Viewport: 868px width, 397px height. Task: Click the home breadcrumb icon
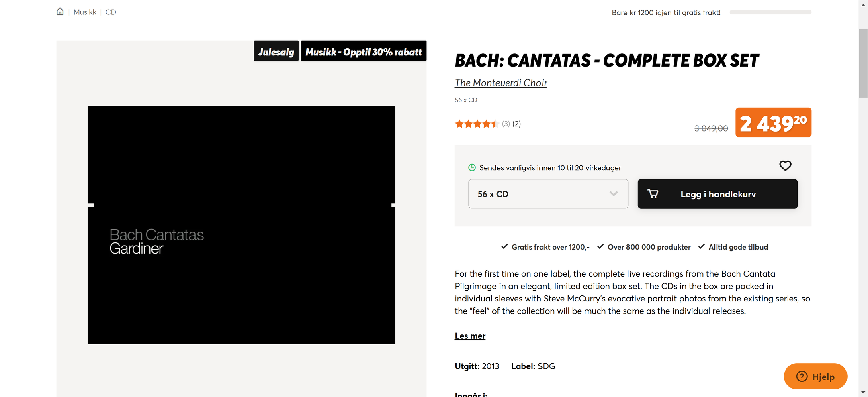60,12
